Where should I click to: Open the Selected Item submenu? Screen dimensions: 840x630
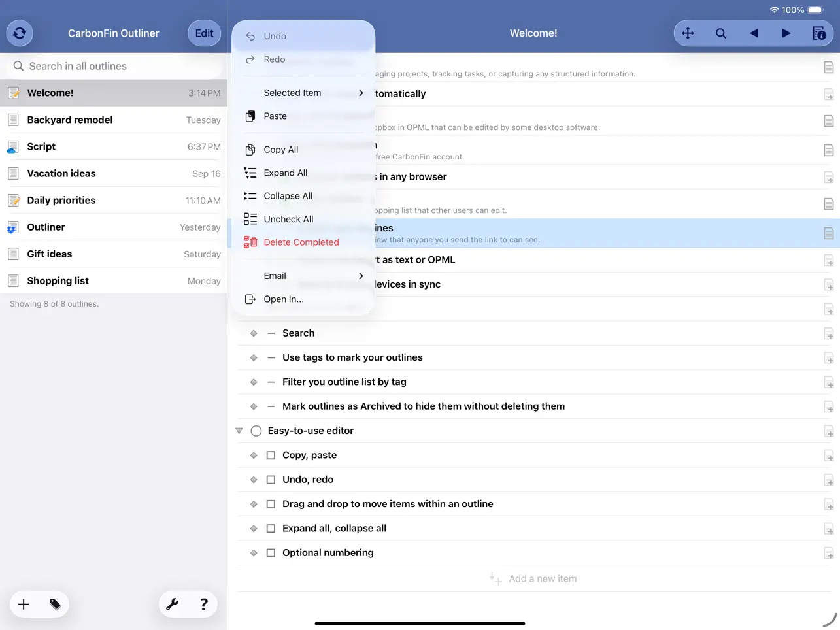292,93
